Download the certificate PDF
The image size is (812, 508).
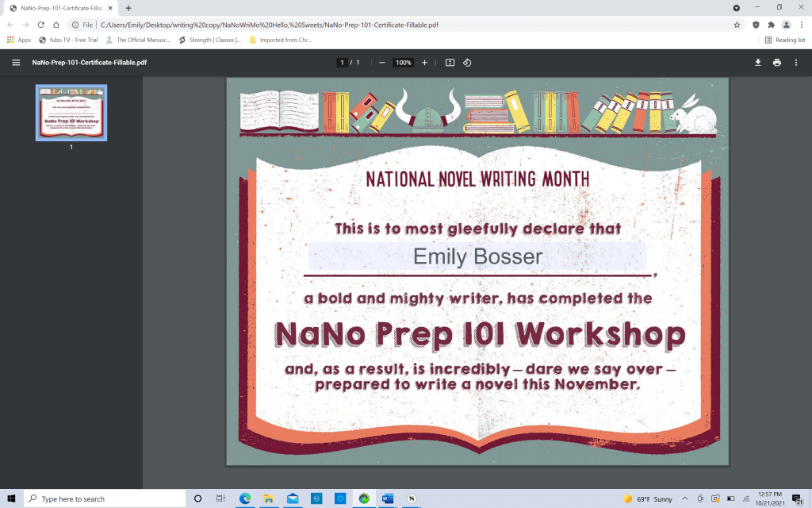(x=758, y=62)
